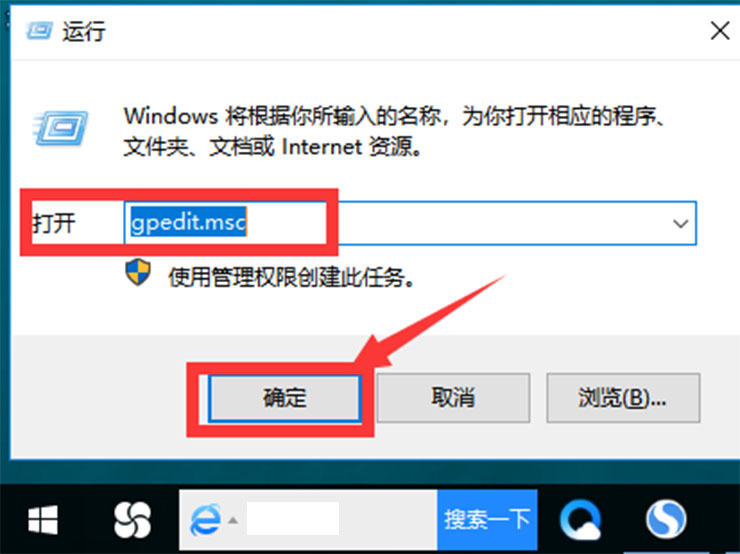Open the Sogou S browser icon
740x554 pixels.
pyautogui.click(x=666, y=519)
